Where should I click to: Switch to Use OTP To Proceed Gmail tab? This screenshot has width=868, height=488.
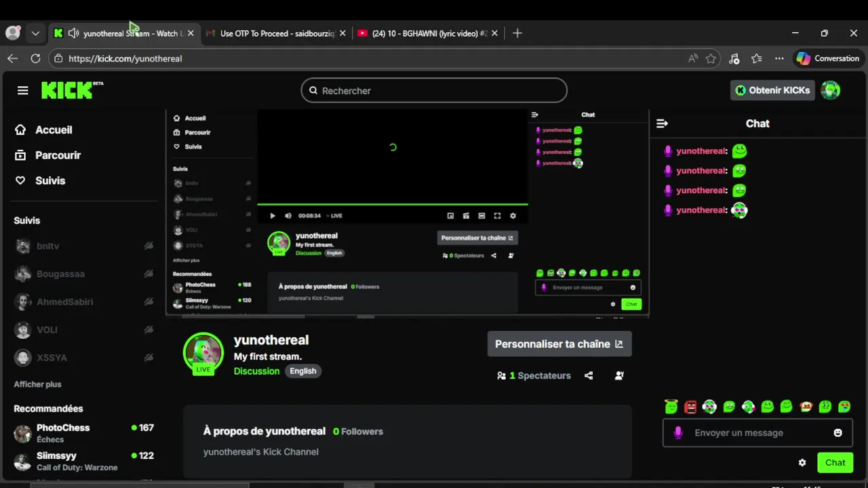[277, 33]
